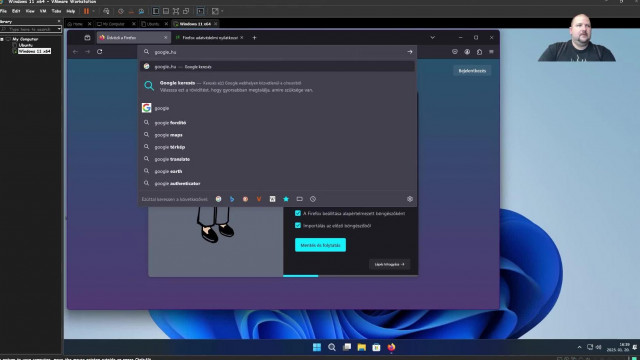Toggle the VMware library sidebar view
Image resolution: width=640 pixels, height=360 pixels.
point(156,11)
